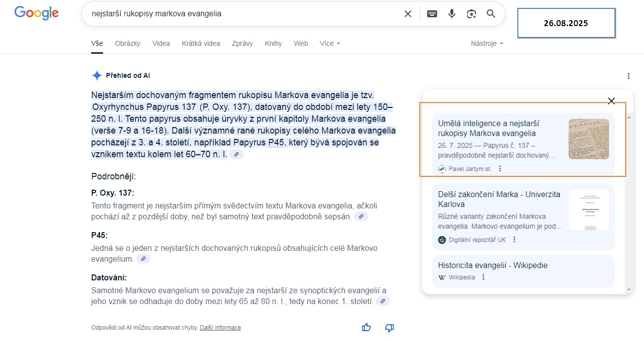Screen dimensions: 644x341
Task: Give the AI answer a thumbs down
Action: pos(389,327)
